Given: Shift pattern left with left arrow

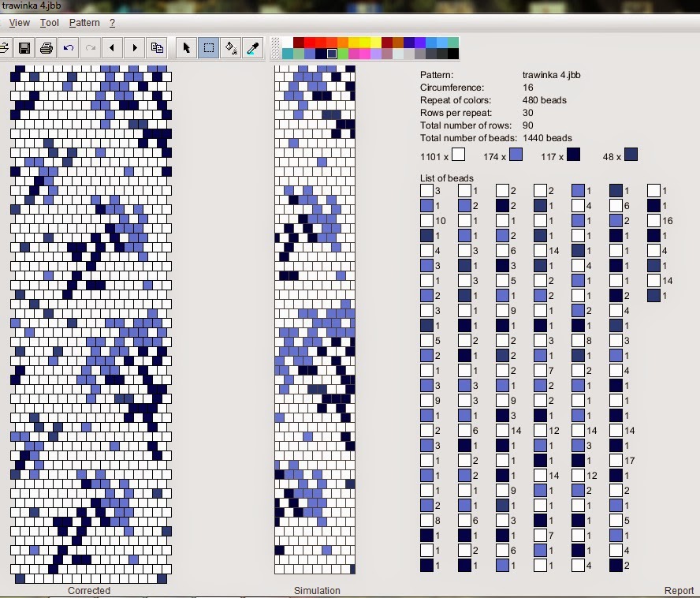Looking at the screenshot, I should pos(112,48).
